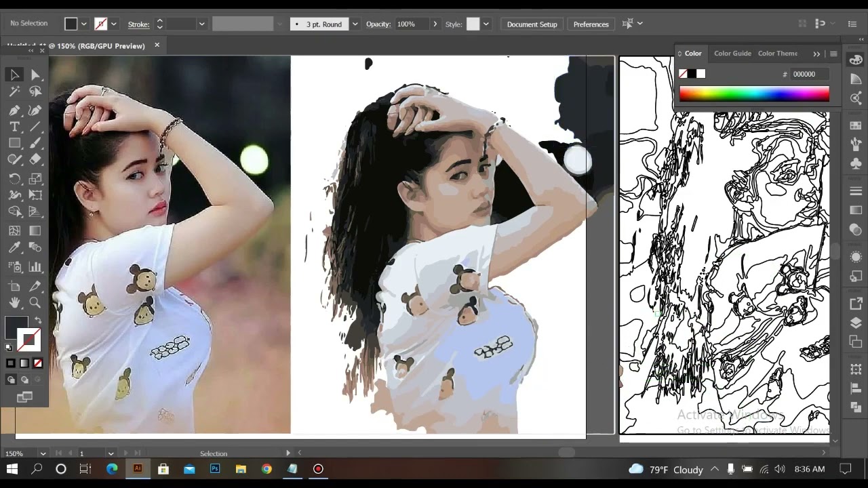The height and width of the screenshot is (488, 868).
Task: Open Preferences from the control bar
Action: pos(591,24)
